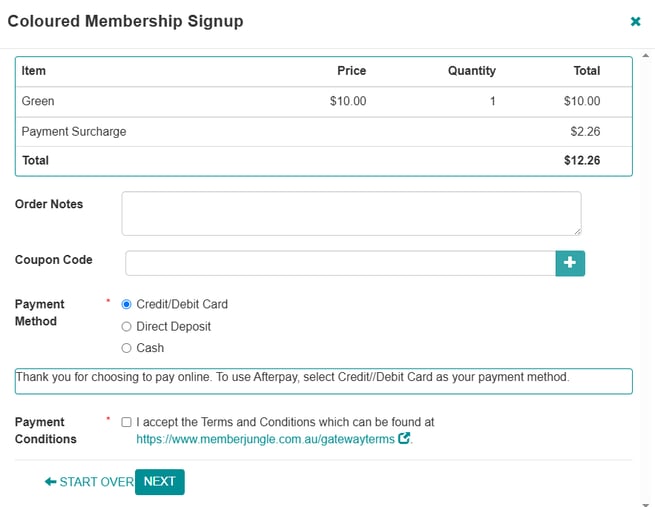Image resolution: width=655 pixels, height=507 pixels.
Task: Select Credit/Debit Card payment method
Action: (x=126, y=304)
